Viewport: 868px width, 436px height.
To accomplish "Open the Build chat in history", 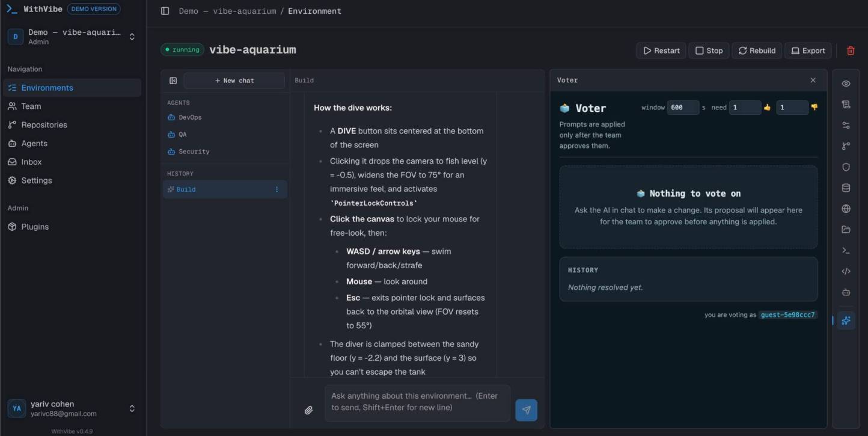I will [225, 189].
